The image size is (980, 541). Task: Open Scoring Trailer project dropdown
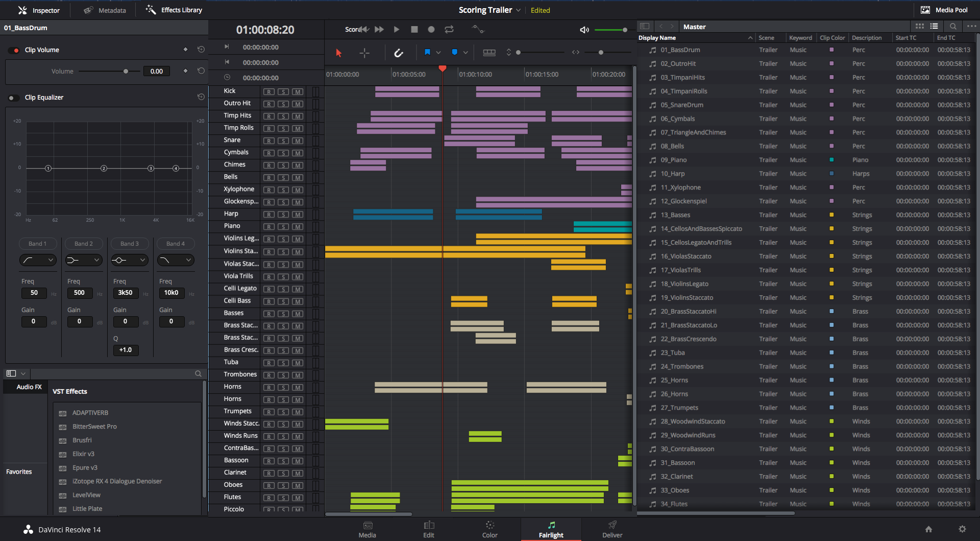519,10
